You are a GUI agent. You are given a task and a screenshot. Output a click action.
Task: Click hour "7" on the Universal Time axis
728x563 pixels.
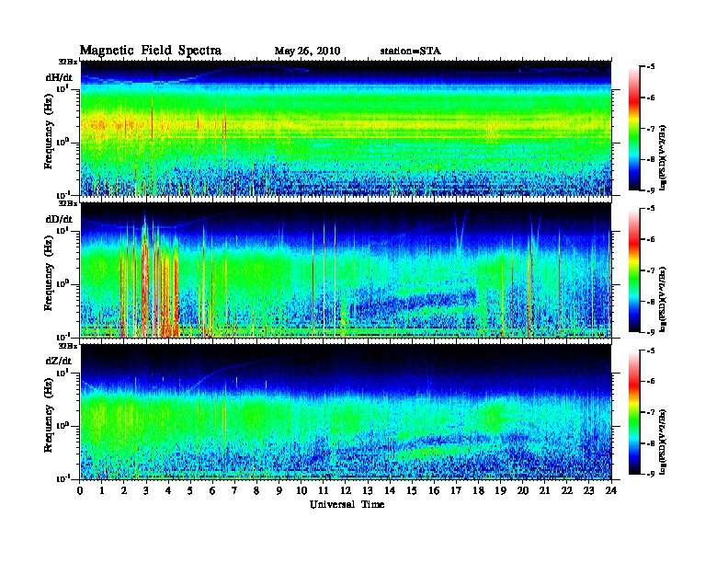tap(235, 490)
